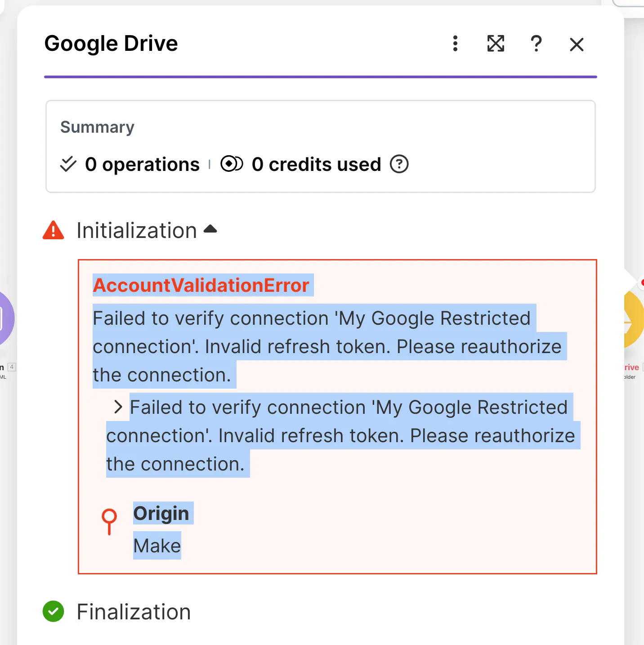Viewport: 644px width, 645px height.
Task: Collapse the Initialization section caret
Action: point(210,229)
